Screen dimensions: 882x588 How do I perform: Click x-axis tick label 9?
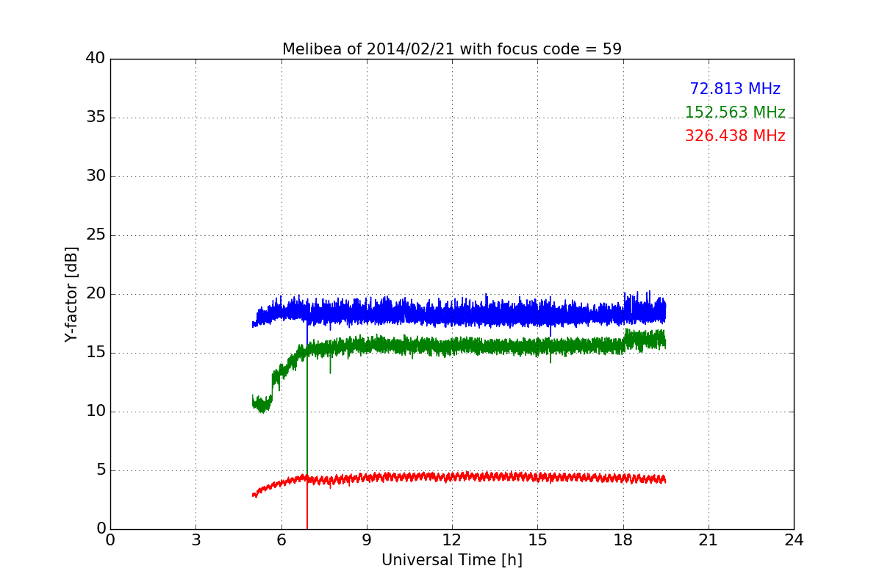[367, 540]
